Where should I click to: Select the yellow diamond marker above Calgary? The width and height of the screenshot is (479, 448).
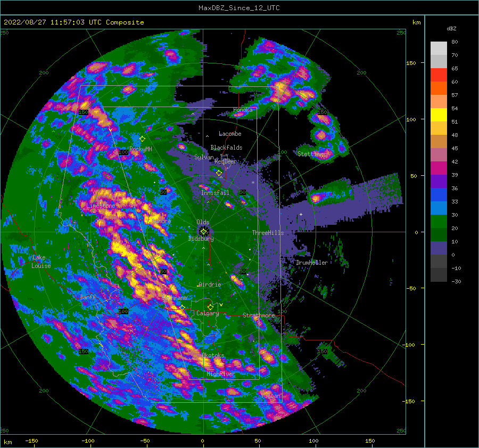pos(210,307)
